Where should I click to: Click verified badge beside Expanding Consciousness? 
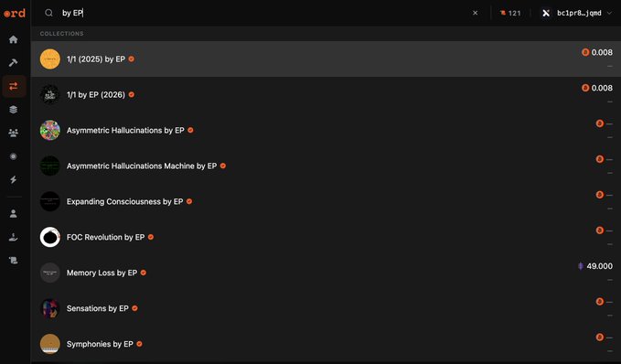[x=189, y=201]
